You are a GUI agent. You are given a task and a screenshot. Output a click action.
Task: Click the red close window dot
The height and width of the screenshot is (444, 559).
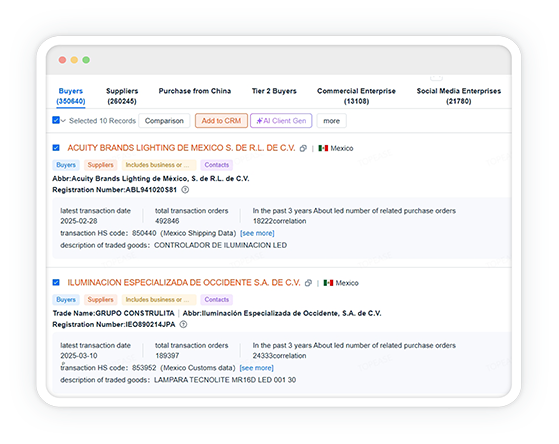coord(62,60)
